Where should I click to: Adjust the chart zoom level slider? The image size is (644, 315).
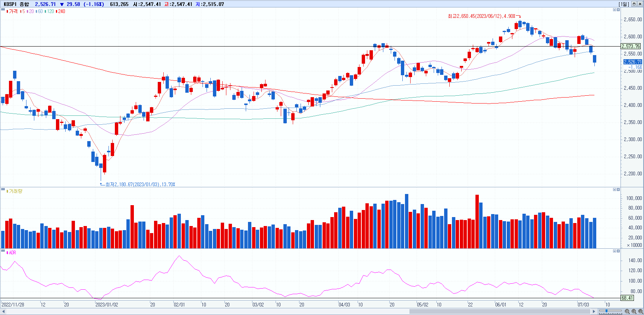click(606, 311)
